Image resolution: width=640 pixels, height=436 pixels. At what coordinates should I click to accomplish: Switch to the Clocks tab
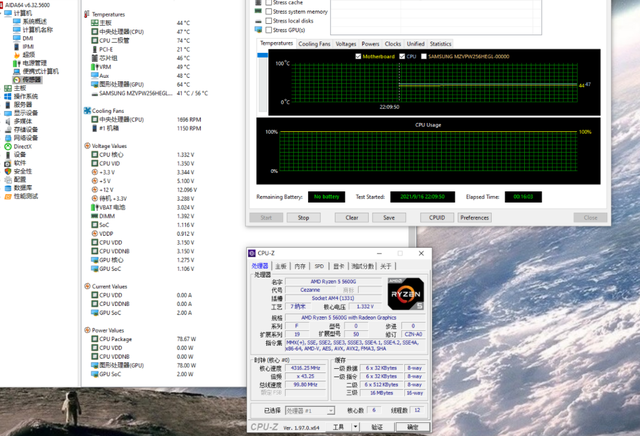point(393,44)
